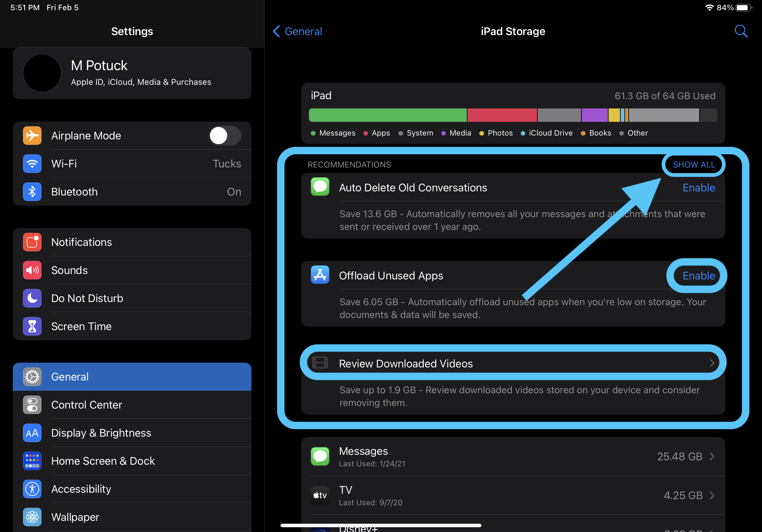Tap the TV app icon in storage list
The height and width of the screenshot is (532, 762).
[x=320, y=493]
